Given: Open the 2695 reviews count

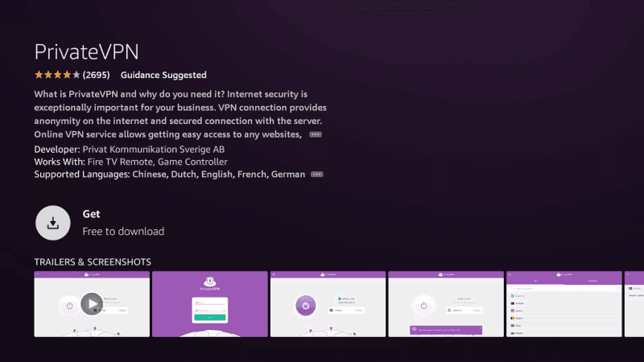Looking at the screenshot, I should point(97,75).
